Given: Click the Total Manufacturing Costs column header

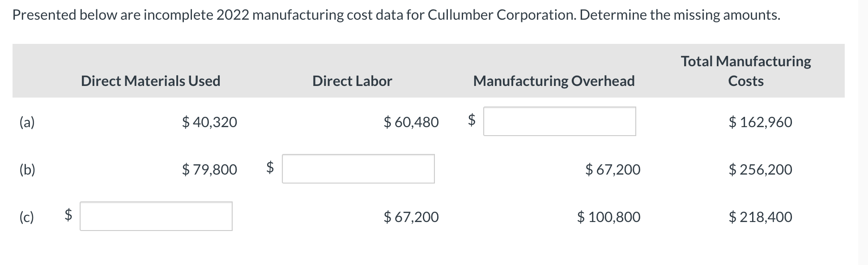Looking at the screenshot, I should (745, 71).
